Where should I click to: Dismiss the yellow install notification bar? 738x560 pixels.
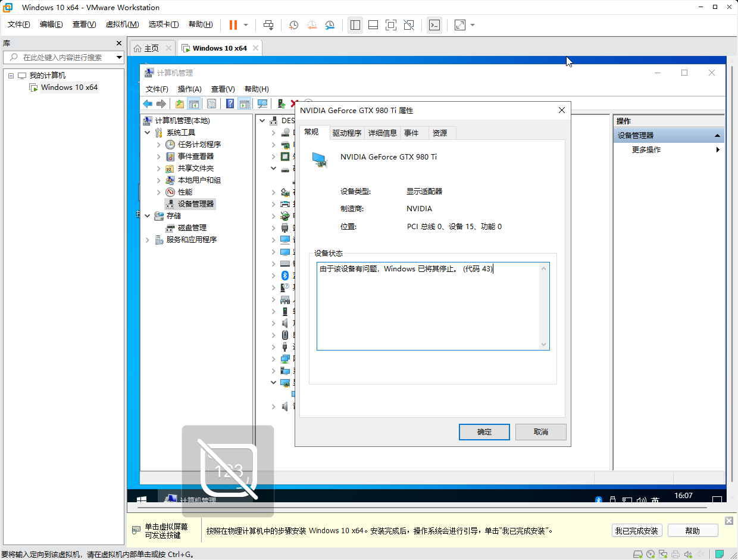click(729, 521)
